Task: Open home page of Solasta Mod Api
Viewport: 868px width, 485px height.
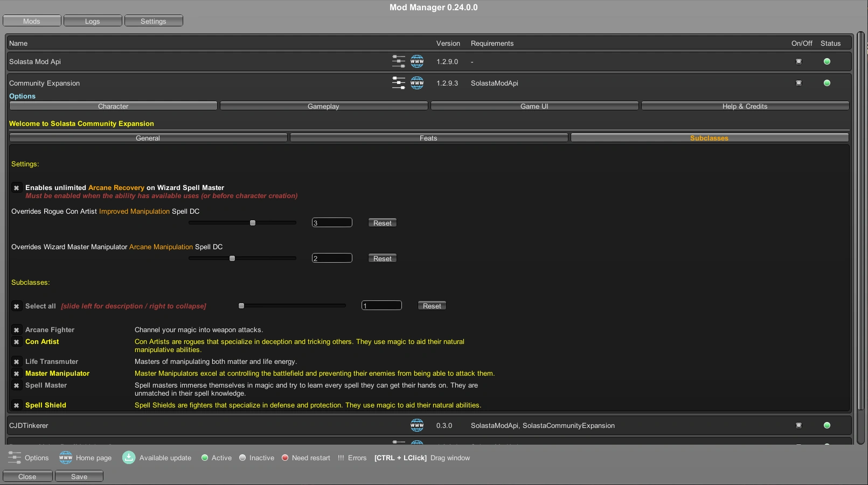Action: pos(417,61)
